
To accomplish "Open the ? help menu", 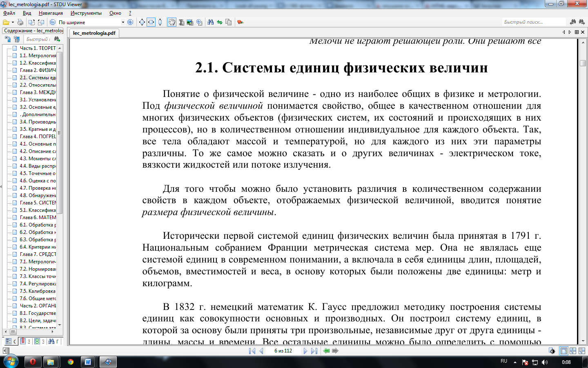I will click(x=130, y=13).
